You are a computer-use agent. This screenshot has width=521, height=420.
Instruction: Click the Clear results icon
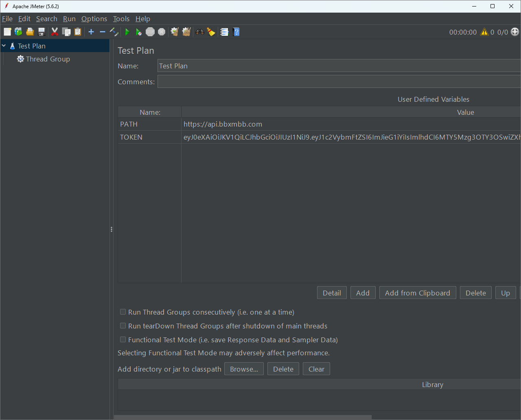[175, 32]
